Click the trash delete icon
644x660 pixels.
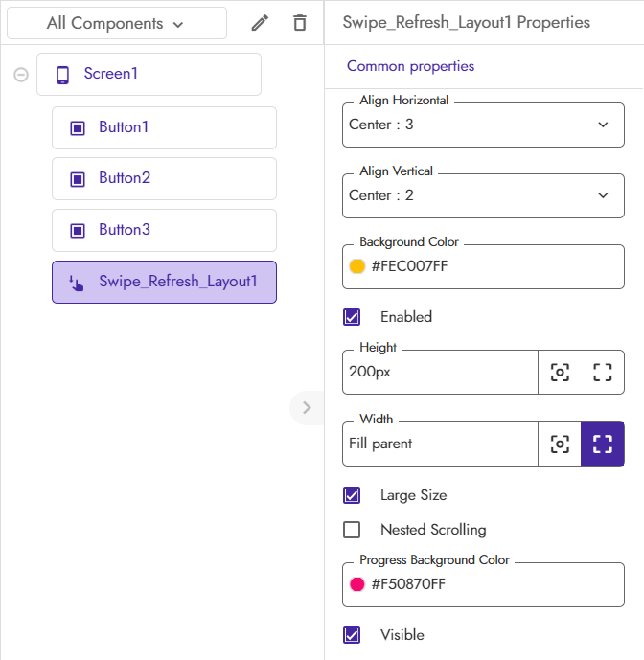point(300,23)
